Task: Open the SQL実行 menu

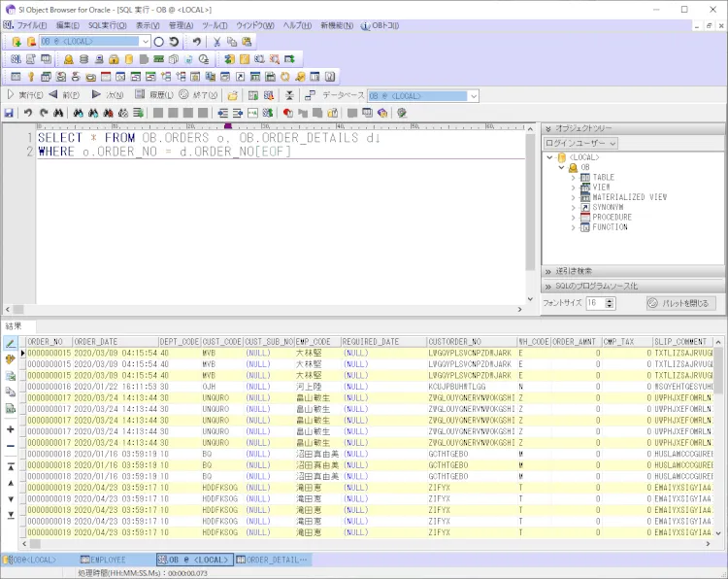Action: (x=106, y=24)
